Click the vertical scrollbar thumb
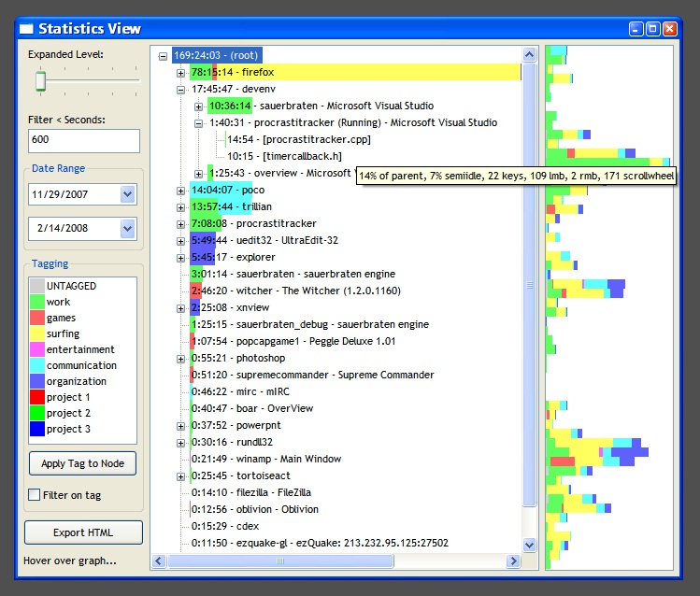Viewport: 700px width, 596px height. pos(530,285)
